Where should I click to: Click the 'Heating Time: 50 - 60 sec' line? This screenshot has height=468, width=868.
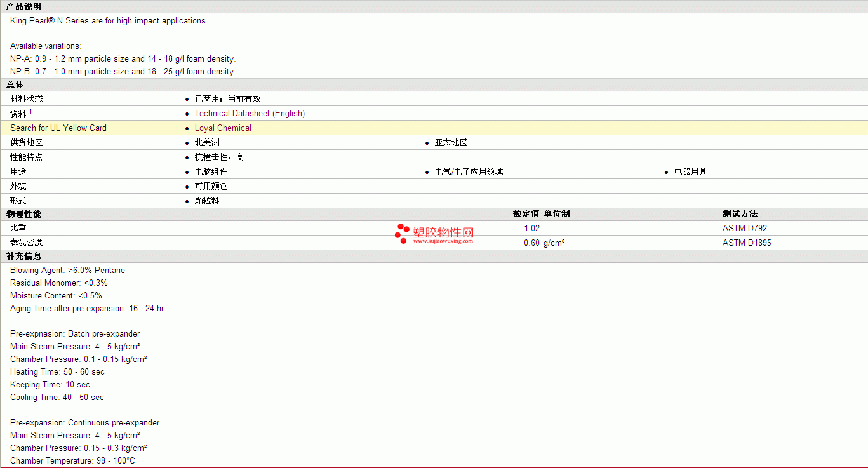(57, 371)
